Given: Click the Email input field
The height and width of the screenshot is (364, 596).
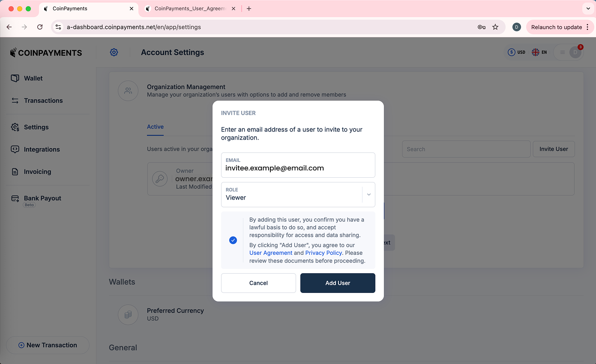Looking at the screenshot, I should point(298,168).
